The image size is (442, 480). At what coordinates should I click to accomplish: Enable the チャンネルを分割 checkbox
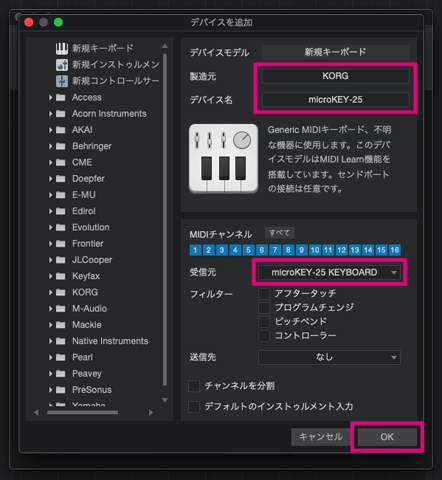tap(194, 386)
